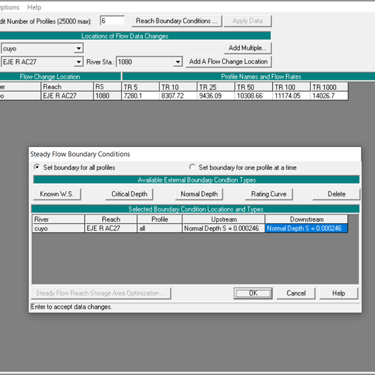Click the EJE R AC27 cell in boundary table
This screenshot has height=375, width=375.
point(111,228)
